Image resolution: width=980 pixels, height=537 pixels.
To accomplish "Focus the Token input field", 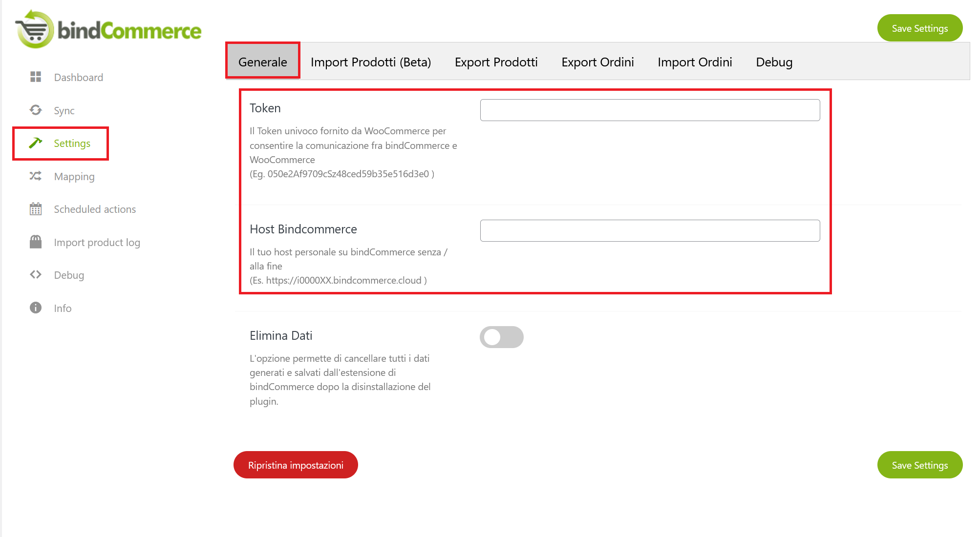I will pos(650,110).
